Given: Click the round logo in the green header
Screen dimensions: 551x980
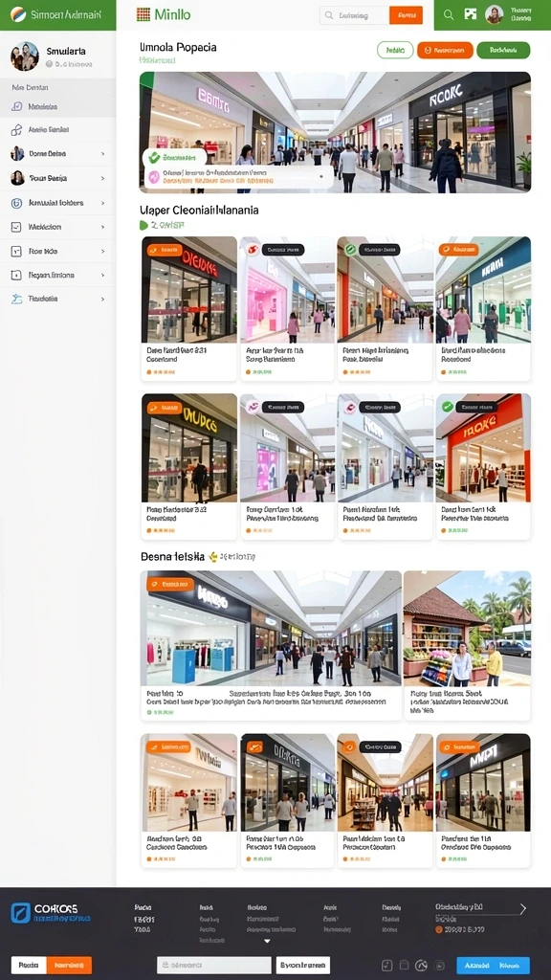Looking at the screenshot, I should point(18,14).
